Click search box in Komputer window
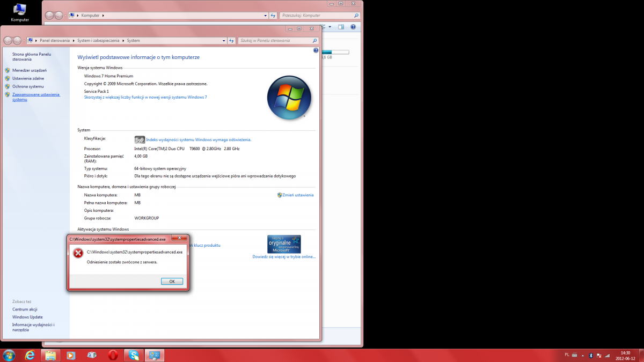 click(x=321, y=16)
